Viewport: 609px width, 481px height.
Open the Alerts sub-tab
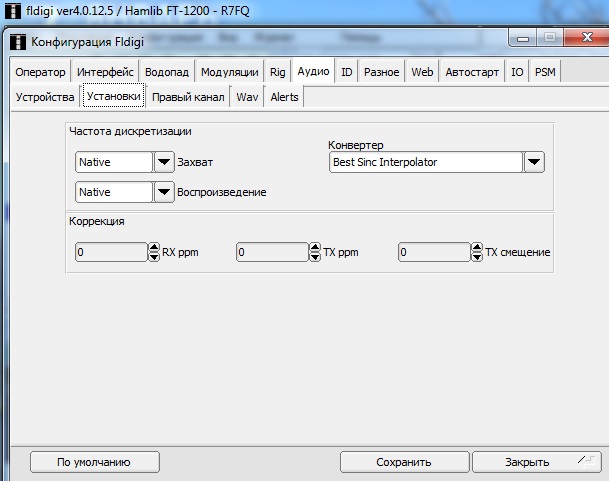(284, 97)
